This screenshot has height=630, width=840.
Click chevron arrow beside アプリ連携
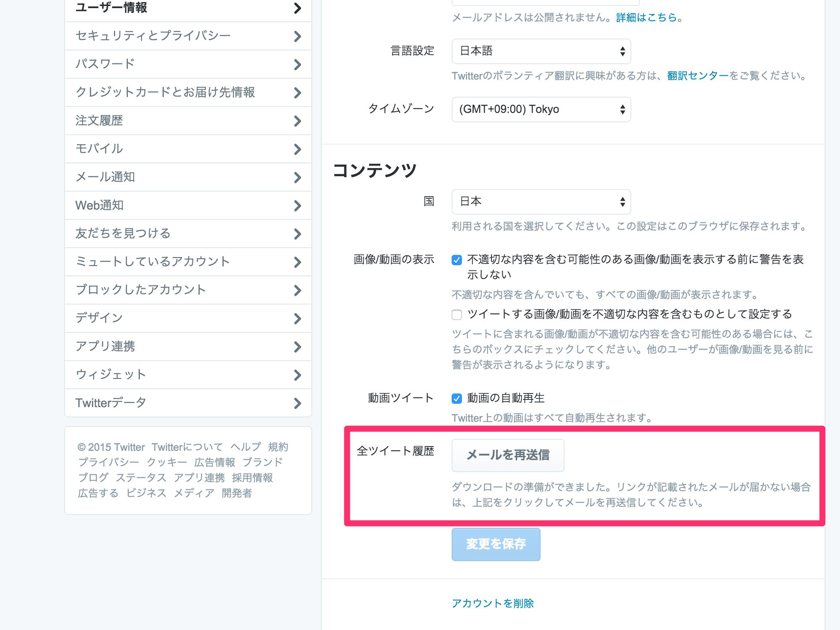tap(298, 347)
